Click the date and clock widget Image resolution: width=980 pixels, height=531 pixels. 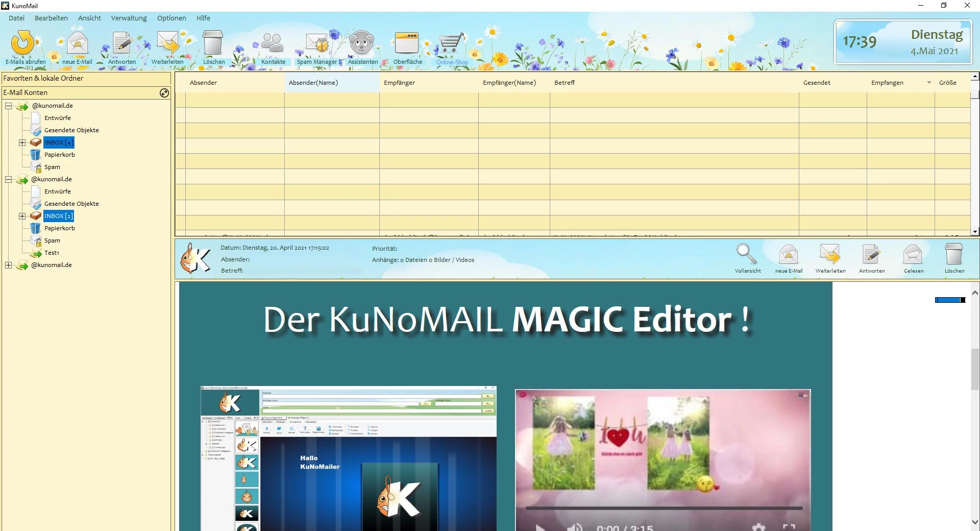(x=902, y=42)
